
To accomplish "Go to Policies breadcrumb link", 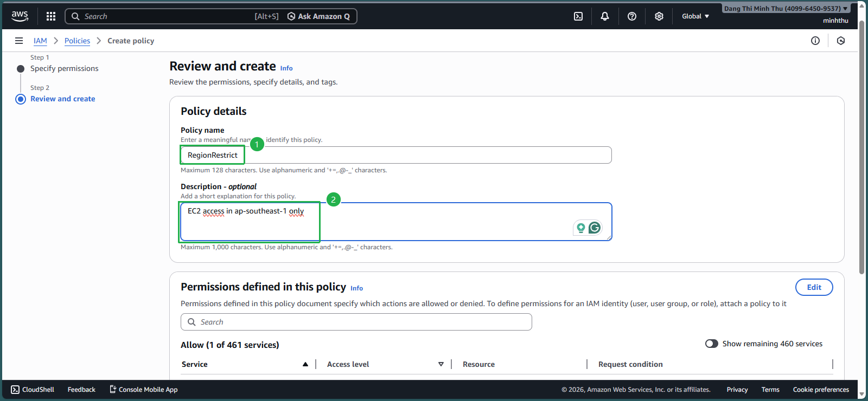I will [77, 41].
